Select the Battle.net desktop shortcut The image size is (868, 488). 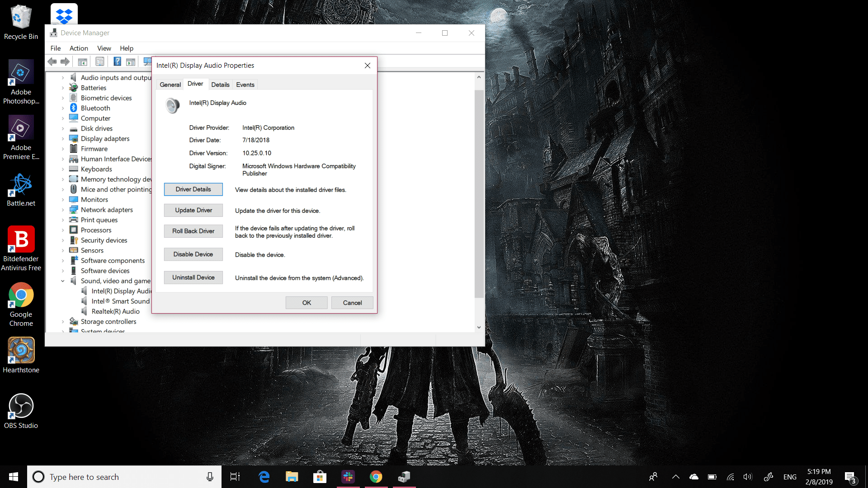coord(21,190)
